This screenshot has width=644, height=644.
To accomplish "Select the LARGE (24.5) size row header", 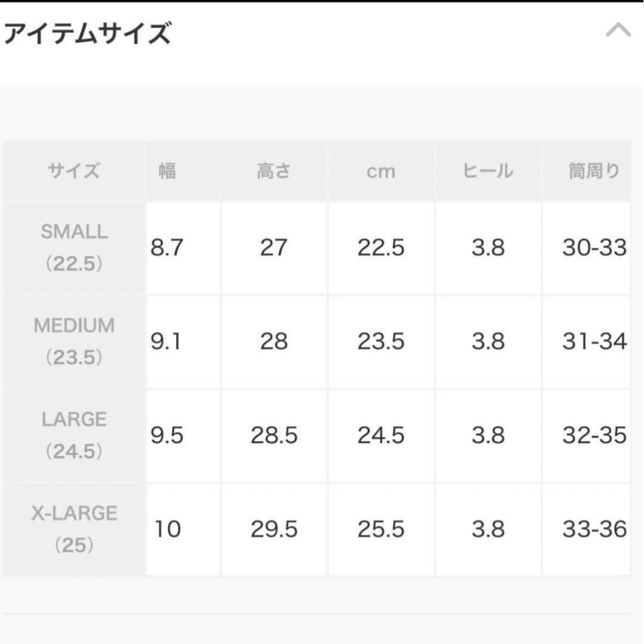I will (x=75, y=435).
